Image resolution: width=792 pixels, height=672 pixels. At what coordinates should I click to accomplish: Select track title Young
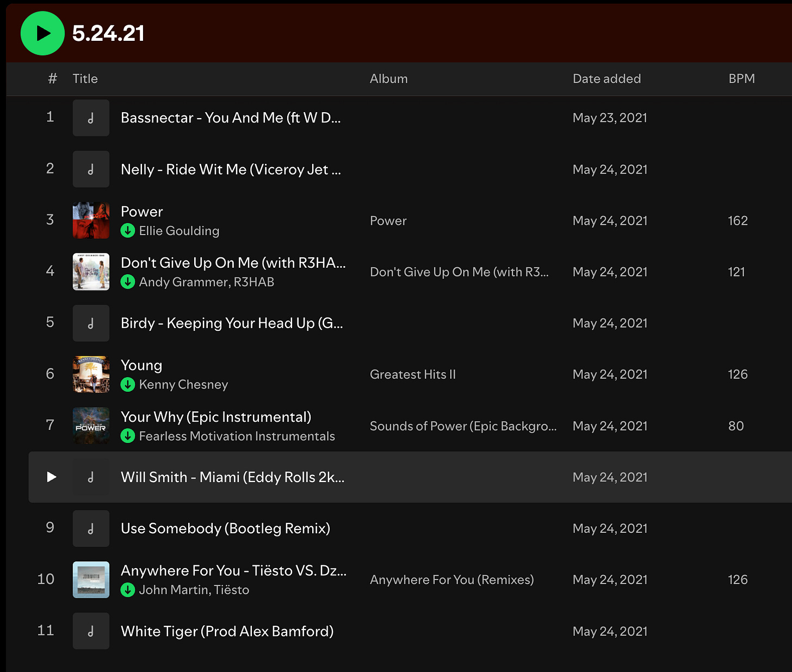click(x=141, y=366)
